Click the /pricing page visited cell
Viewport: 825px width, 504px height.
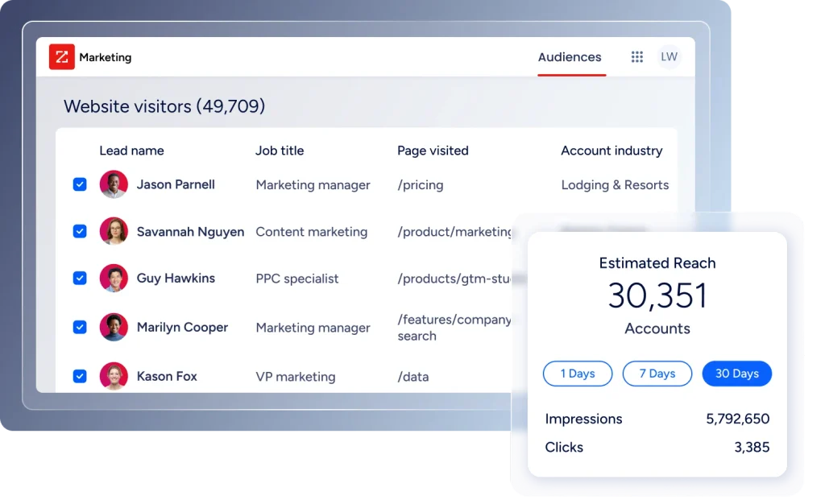pyautogui.click(x=421, y=185)
